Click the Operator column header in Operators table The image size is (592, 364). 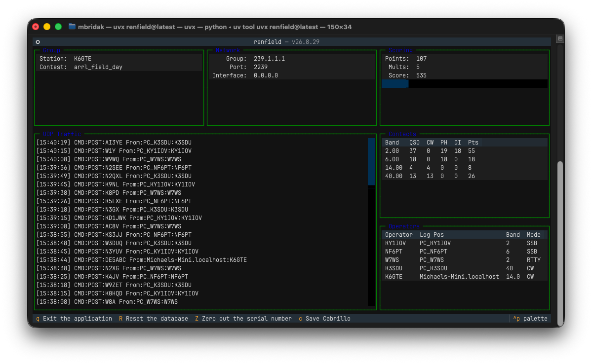pyautogui.click(x=398, y=235)
